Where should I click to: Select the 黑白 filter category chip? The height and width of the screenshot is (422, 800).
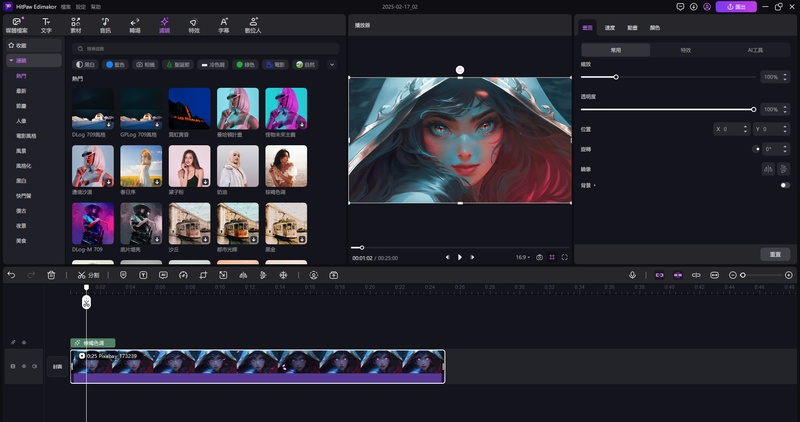coord(88,65)
